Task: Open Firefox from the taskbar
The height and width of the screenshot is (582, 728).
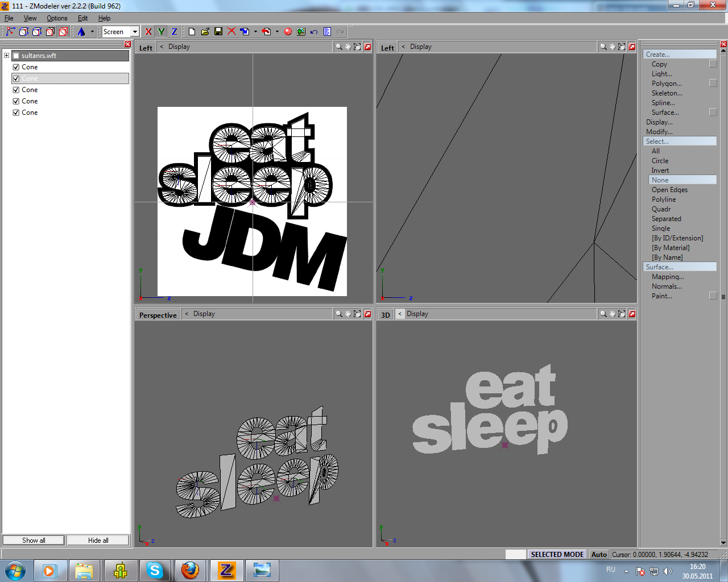Action: 191,570
